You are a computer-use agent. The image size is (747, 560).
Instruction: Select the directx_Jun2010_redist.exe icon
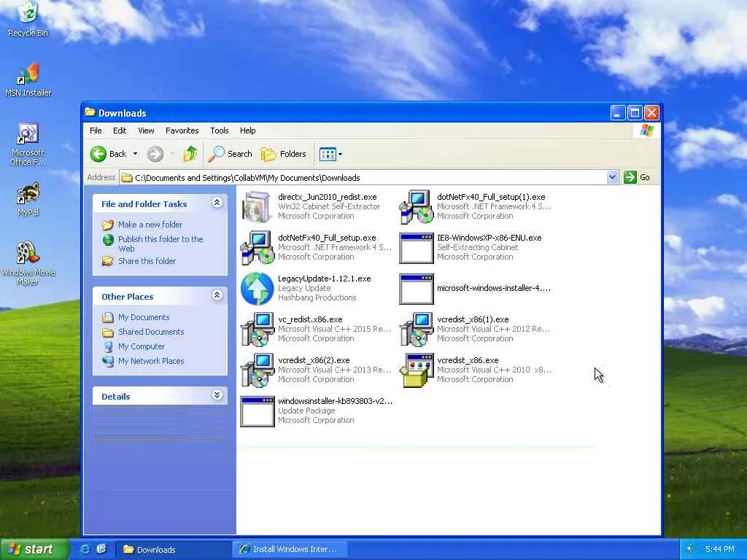tap(257, 207)
